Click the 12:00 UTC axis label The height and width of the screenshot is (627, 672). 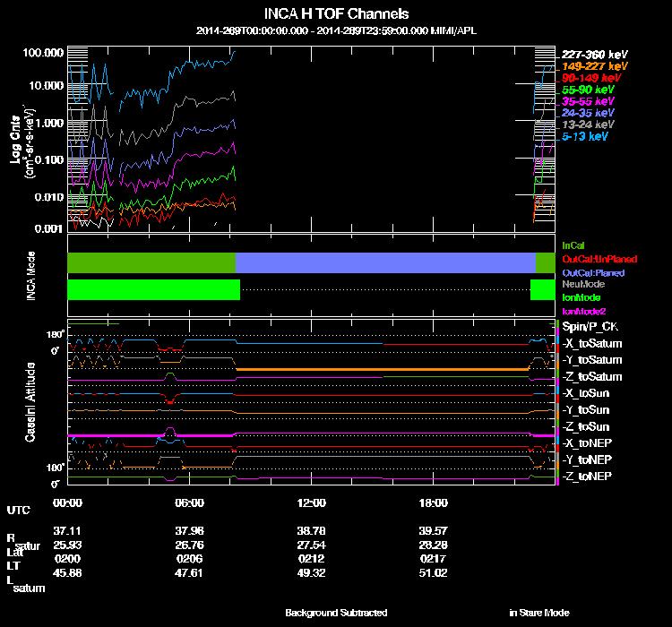point(311,502)
